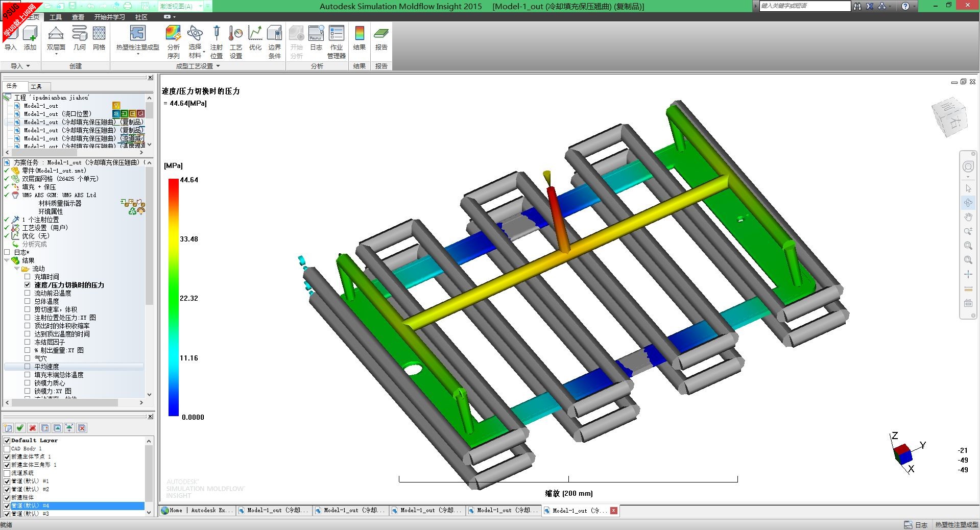Click the measure tool in navigation bar
Screen dimensions: 980x530
[968, 289]
